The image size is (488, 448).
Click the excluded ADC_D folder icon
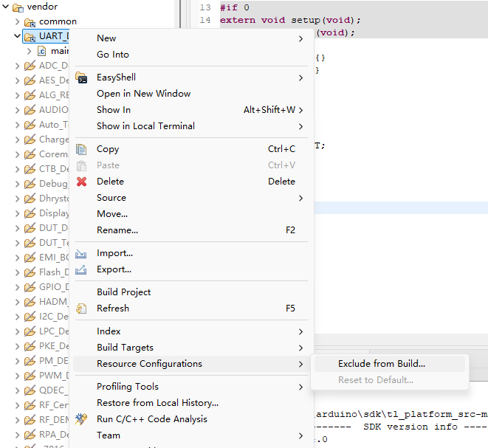30,66
